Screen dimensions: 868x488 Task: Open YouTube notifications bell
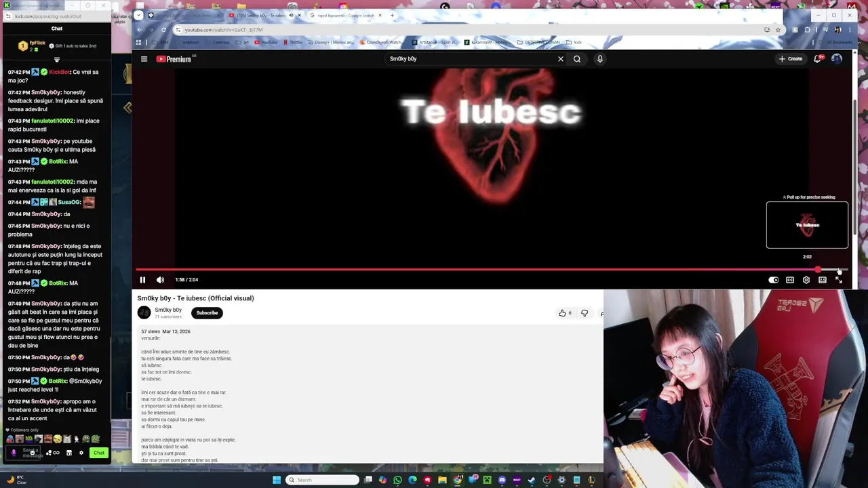point(818,59)
